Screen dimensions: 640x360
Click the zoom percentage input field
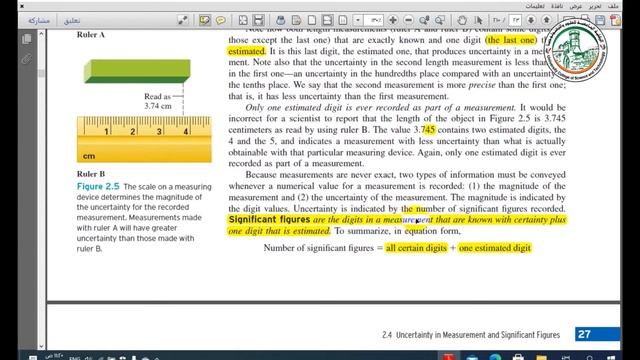(x=373, y=20)
